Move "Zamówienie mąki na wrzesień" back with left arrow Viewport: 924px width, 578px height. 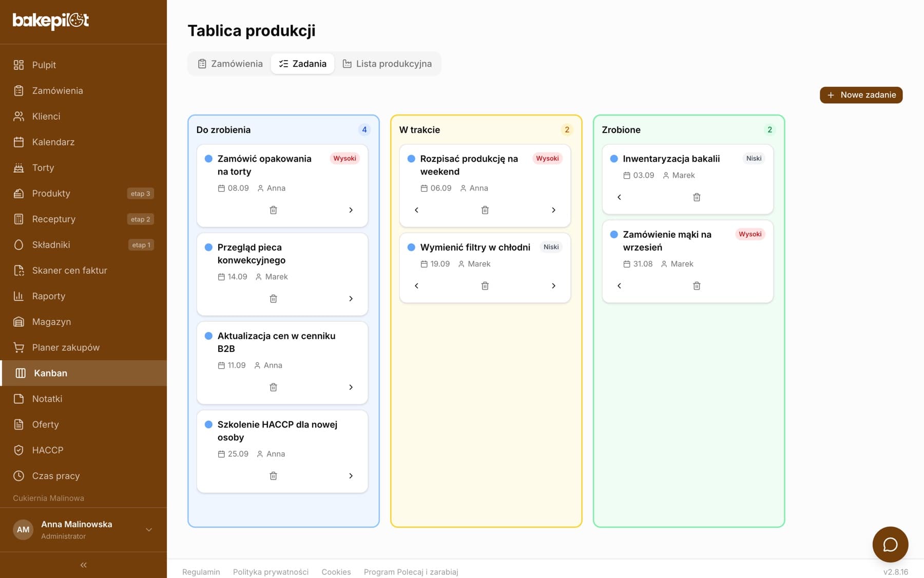pos(619,286)
